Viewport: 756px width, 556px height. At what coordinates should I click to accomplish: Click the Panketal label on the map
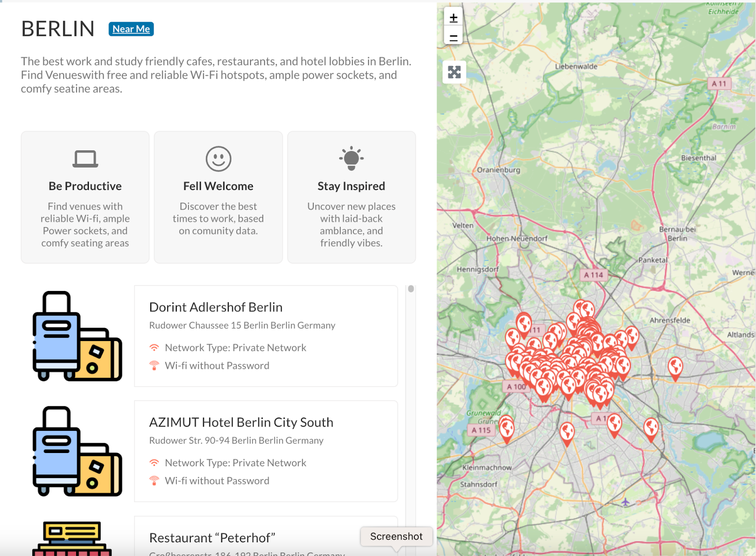click(x=653, y=260)
